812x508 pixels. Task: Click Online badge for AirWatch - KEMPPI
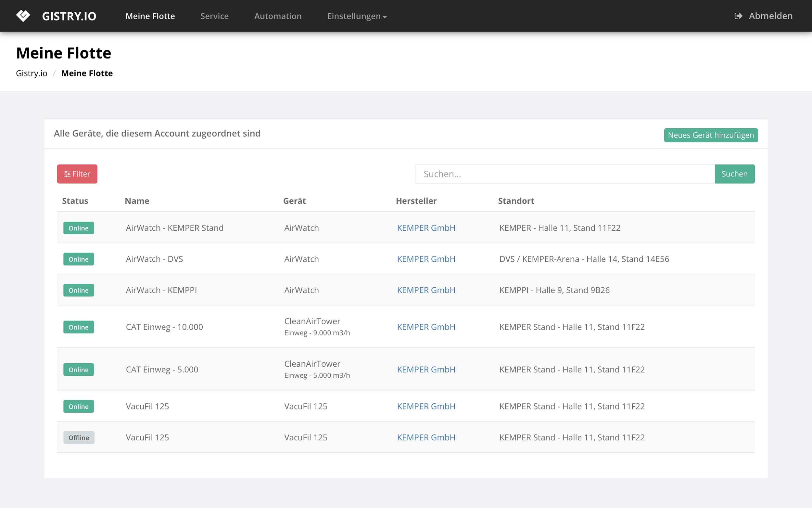pyautogui.click(x=79, y=290)
